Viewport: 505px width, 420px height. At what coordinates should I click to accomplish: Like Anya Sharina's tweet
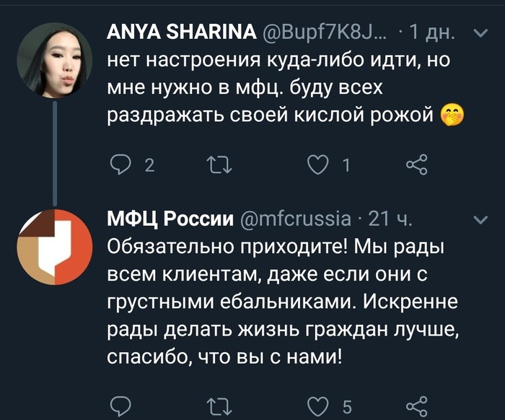pyautogui.click(x=317, y=165)
